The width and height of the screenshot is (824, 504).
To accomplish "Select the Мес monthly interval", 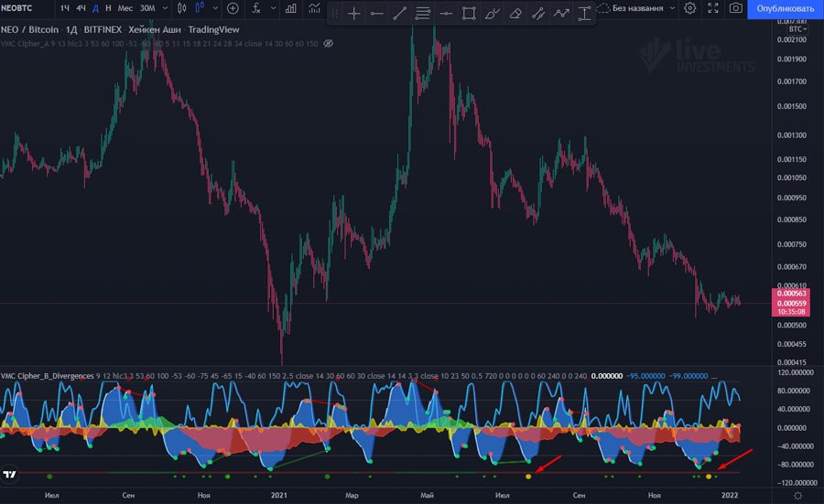I will (x=125, y=8).
